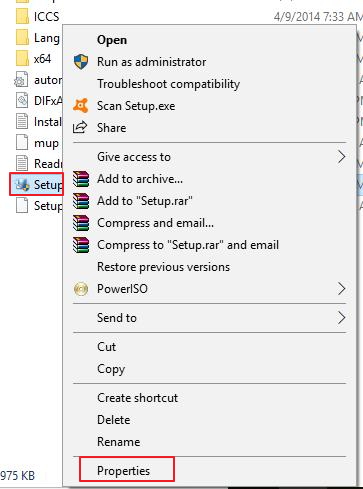Click the 4/9/2014 7:33 AM date cell
The image size is (363, 489).
(x=318, y=16)
